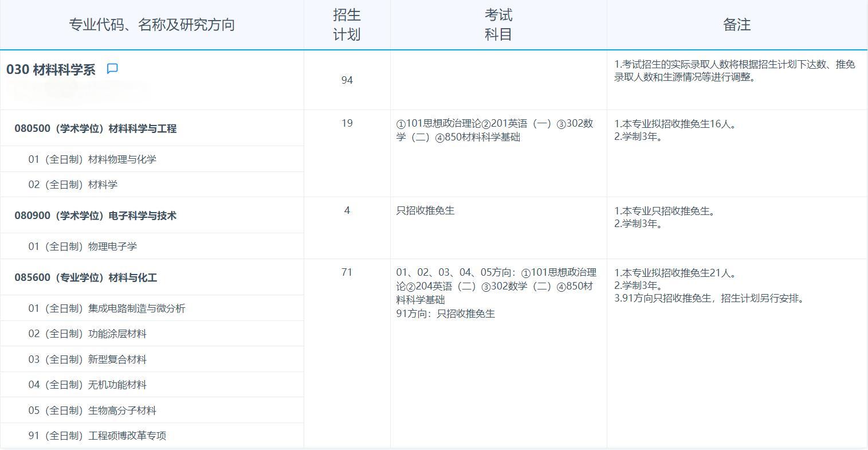The height and width of the screenshot is (450, 868).
Task: Click the 只招收推免生 exam subject cell
Action: pyautogui.click(x=425, y=210)
